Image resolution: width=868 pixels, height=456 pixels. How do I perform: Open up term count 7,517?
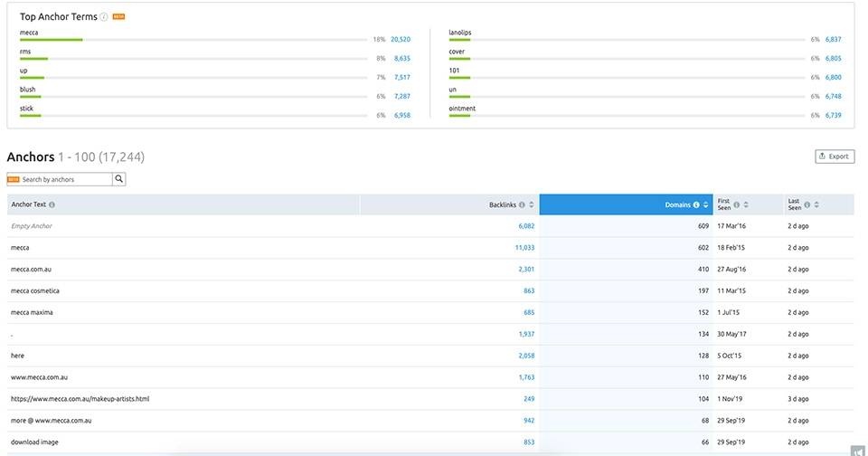pos(402,77)
